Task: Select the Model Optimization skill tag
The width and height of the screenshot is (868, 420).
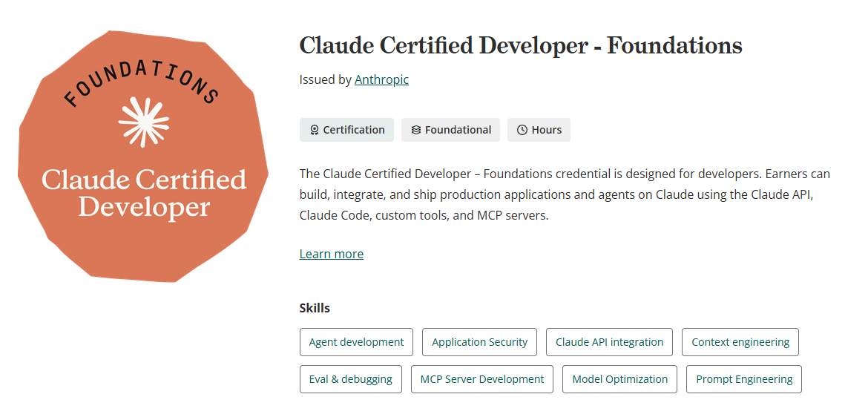Action: 619,379
